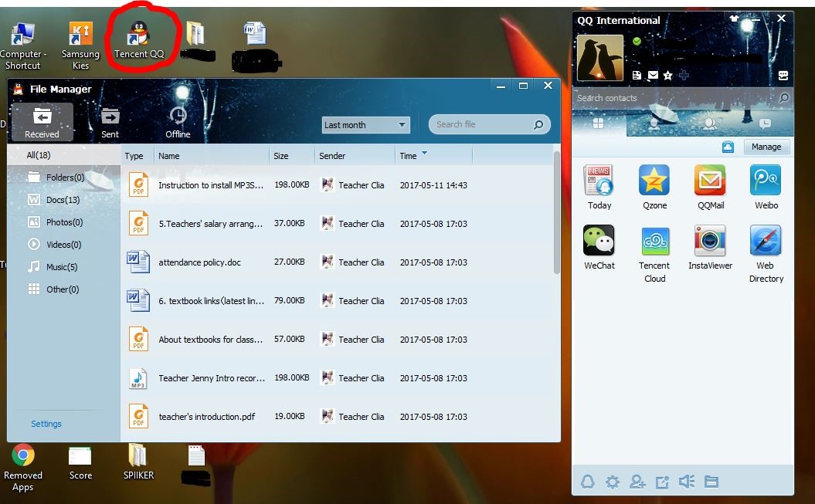Screen dimensions: 815x504
Task: Switch to the Sent files tab
Action: pos(110,123)
